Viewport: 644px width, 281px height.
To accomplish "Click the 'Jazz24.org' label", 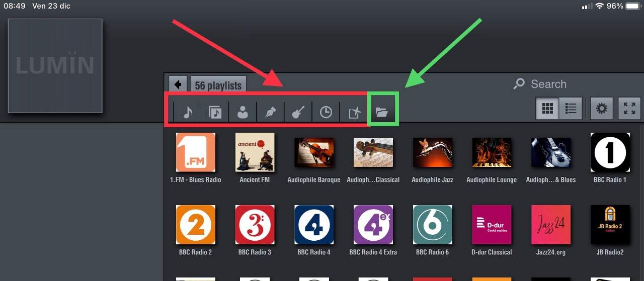I will click(551, 252).
